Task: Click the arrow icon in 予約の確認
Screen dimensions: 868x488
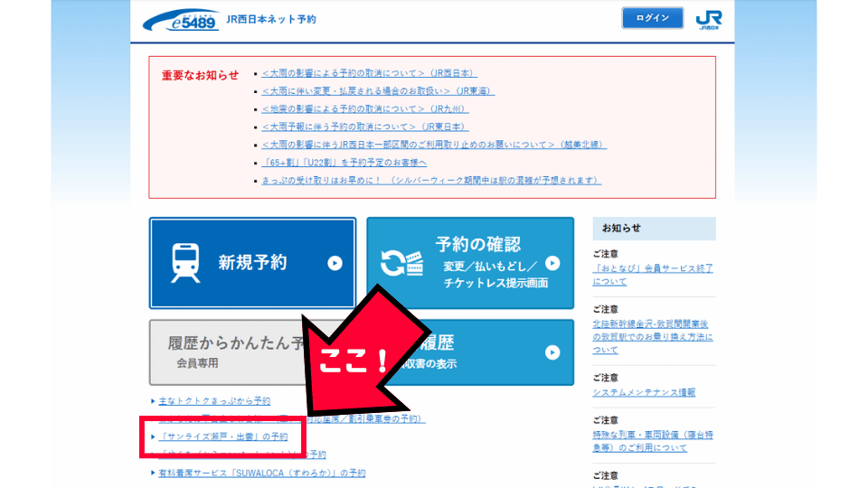Action: point(552,263)
